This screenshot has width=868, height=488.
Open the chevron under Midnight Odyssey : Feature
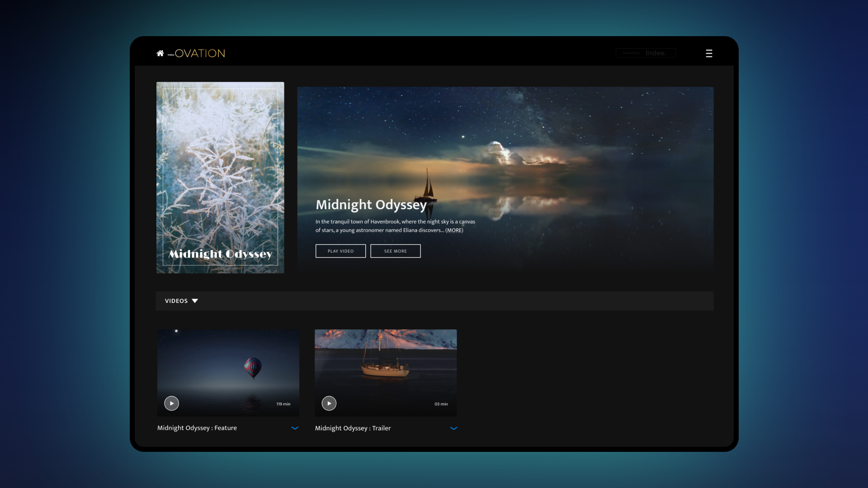(x=295, y=428)
